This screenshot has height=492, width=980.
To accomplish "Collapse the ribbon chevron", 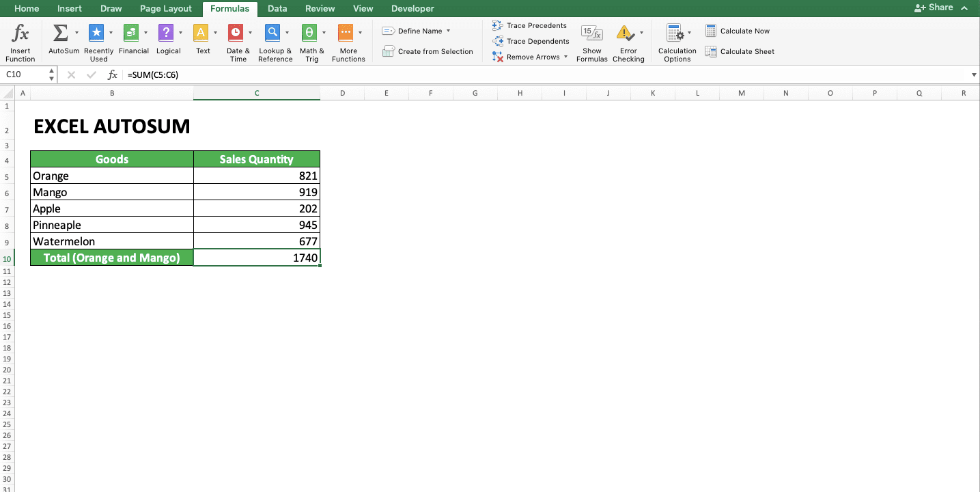I will pos(964,8).
